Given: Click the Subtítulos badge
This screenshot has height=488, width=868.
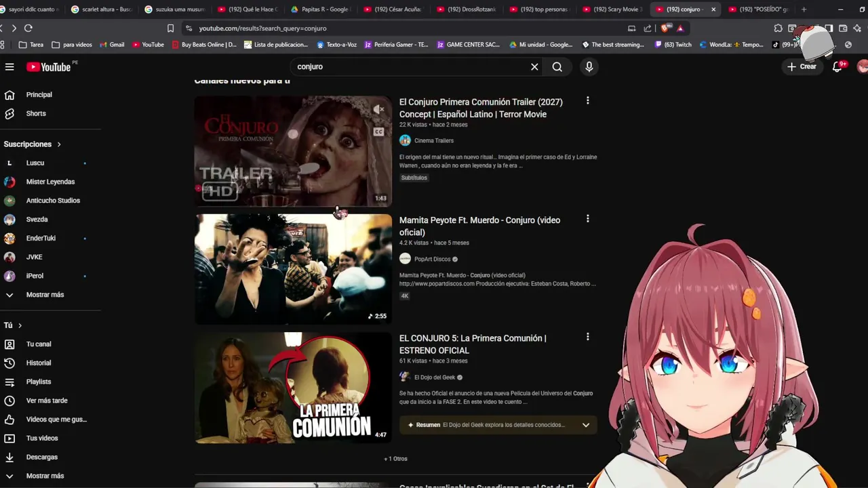Looking at the screenshot, I should coord(414,178).
